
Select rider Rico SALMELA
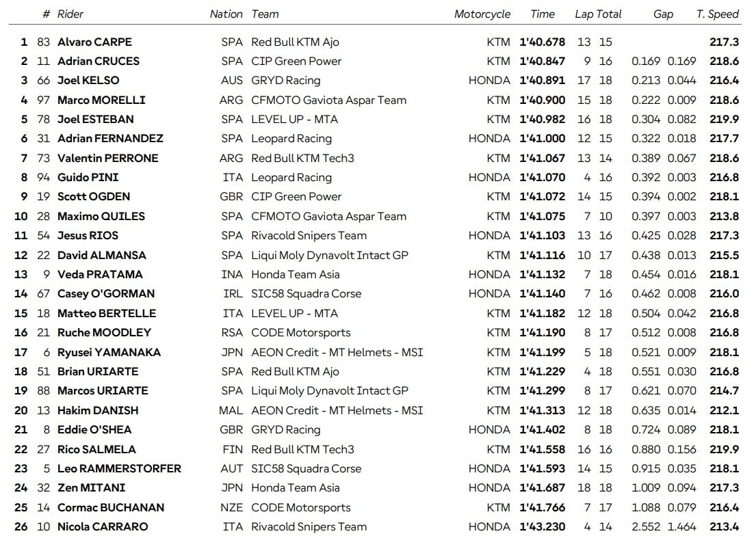[96, 449]
